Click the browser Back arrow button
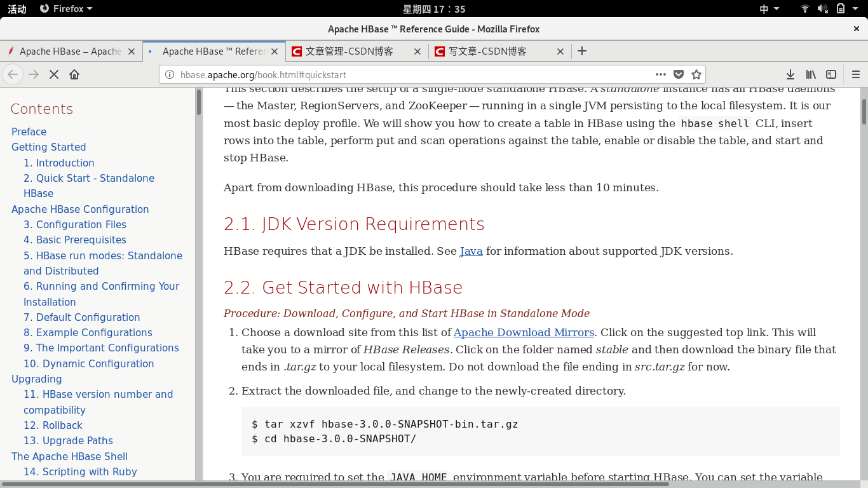The image size is (868, 488). pyautogui.click(x=13, y=74)
